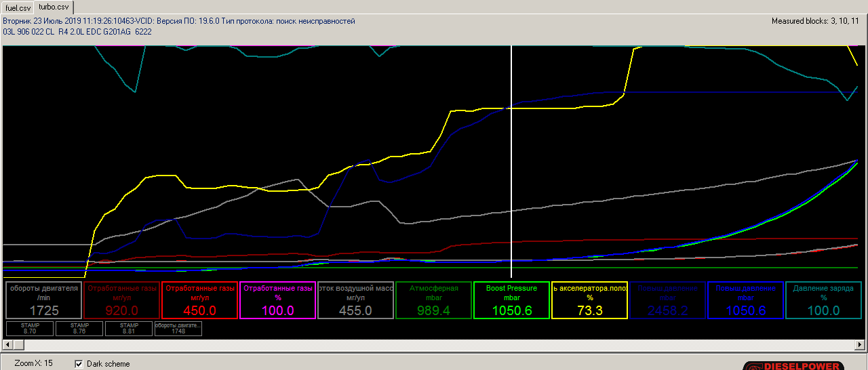Click the STAMP box showing 8.81

[x=129, y=329]
